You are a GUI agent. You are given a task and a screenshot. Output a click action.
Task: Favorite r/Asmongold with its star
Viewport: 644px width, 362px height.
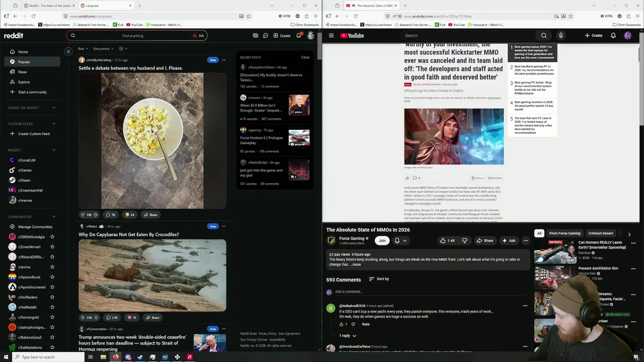[52, 317]
